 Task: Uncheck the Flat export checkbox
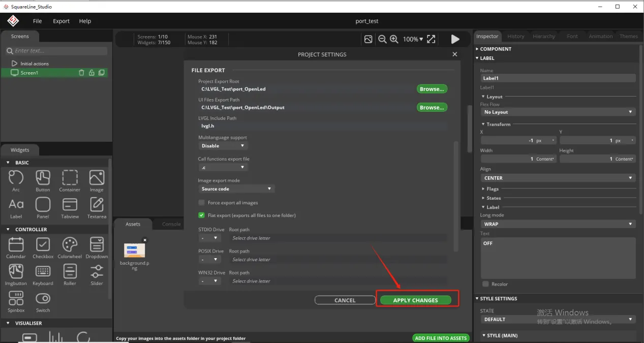pyautogui.click(x=202, y=215)
